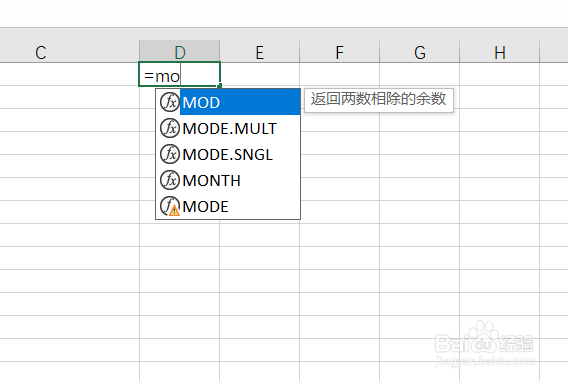Click the fx icon beside MODE.MULT

(170, 128)
